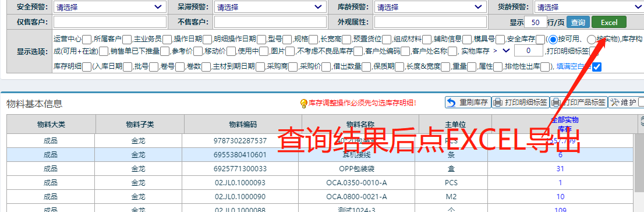Click the printer icon on 打印产品标签
Screen dimensions: 644x212
[556, 103]
